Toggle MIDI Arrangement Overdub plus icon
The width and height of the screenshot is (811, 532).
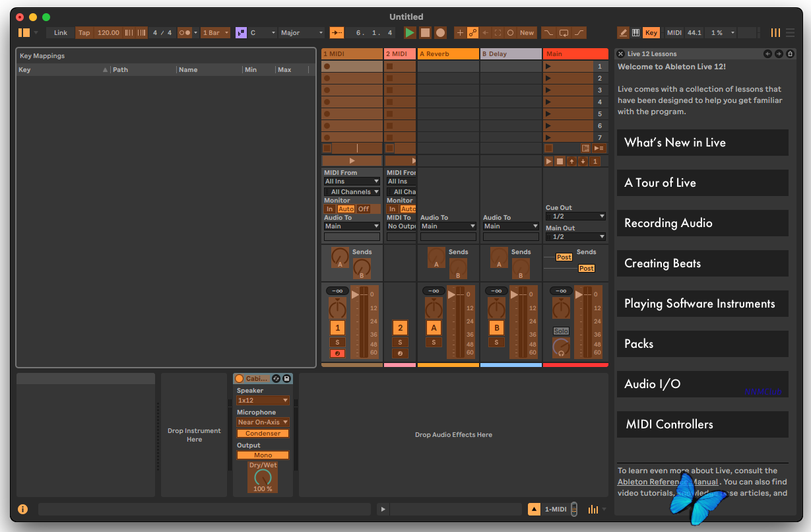tap(461, 32)
